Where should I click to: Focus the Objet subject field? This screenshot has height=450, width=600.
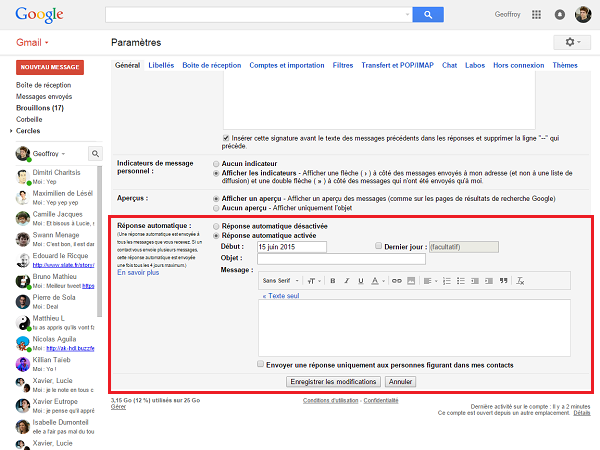[x=341, y=259]
